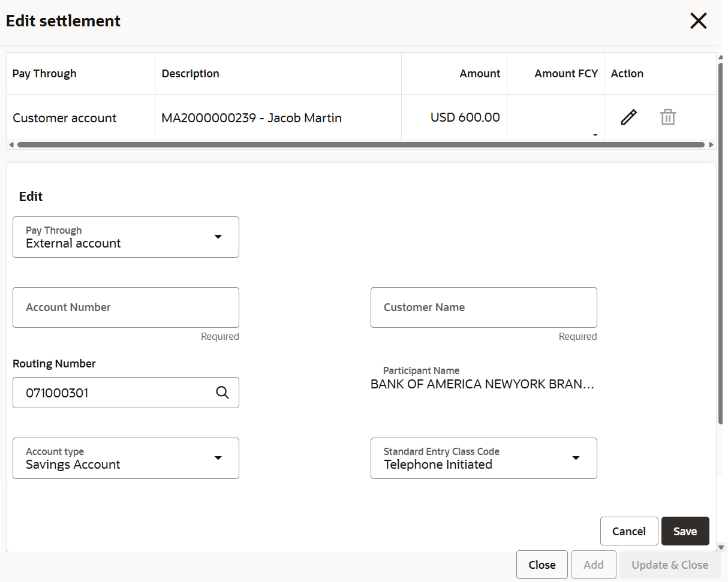Click the routing number search magnifier icon

point(222,393)
